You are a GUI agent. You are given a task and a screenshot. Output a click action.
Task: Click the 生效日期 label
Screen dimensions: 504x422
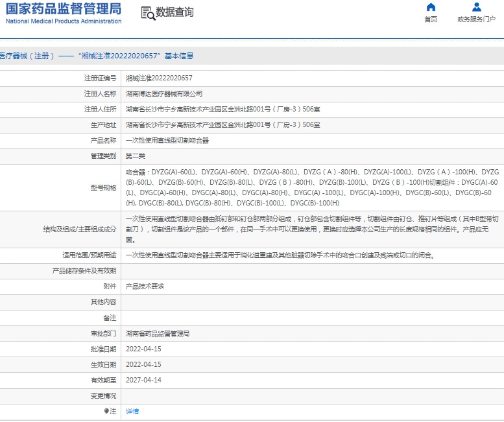pyautogui.click(x=103, y=364)
